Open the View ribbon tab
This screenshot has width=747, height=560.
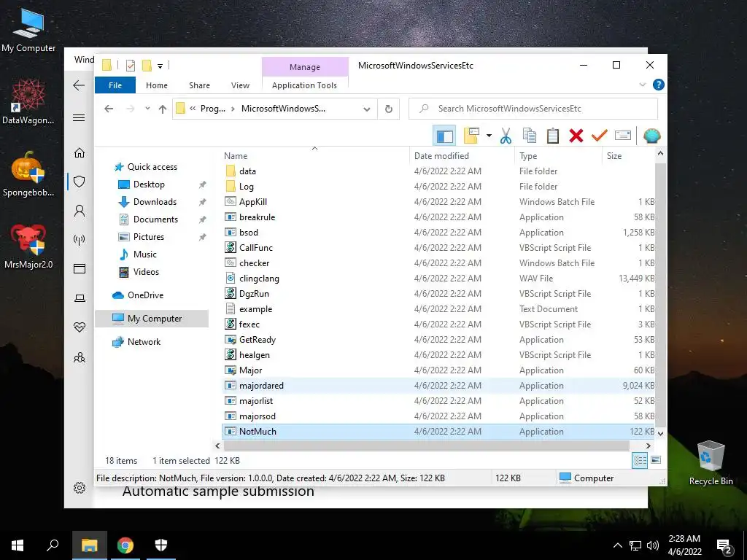click(x=240, y=85)
